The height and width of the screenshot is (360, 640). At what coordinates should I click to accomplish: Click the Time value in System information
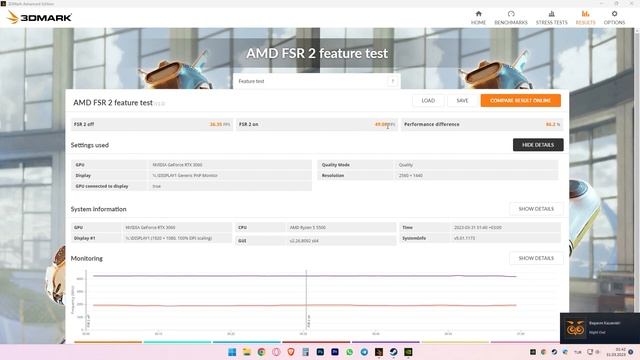(478, 227)
